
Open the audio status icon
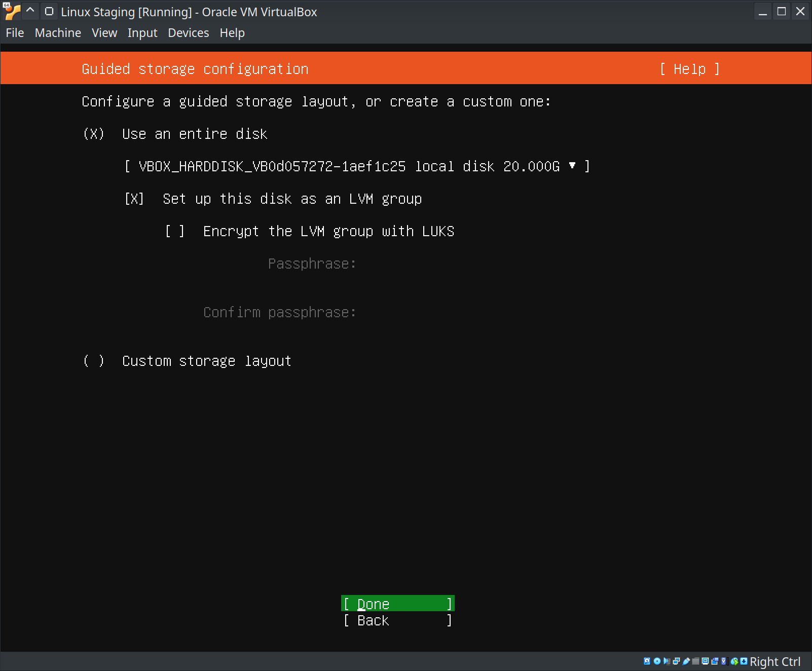(667, 661)
